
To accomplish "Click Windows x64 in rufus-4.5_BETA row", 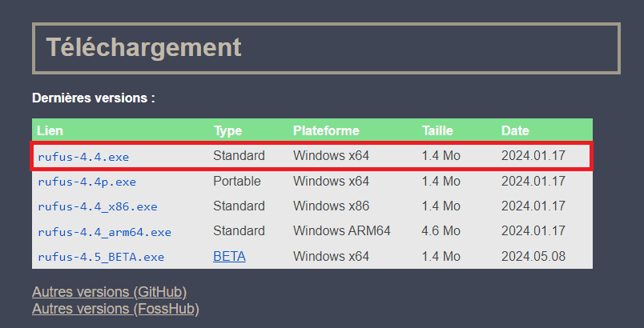I will click(331, 256).
